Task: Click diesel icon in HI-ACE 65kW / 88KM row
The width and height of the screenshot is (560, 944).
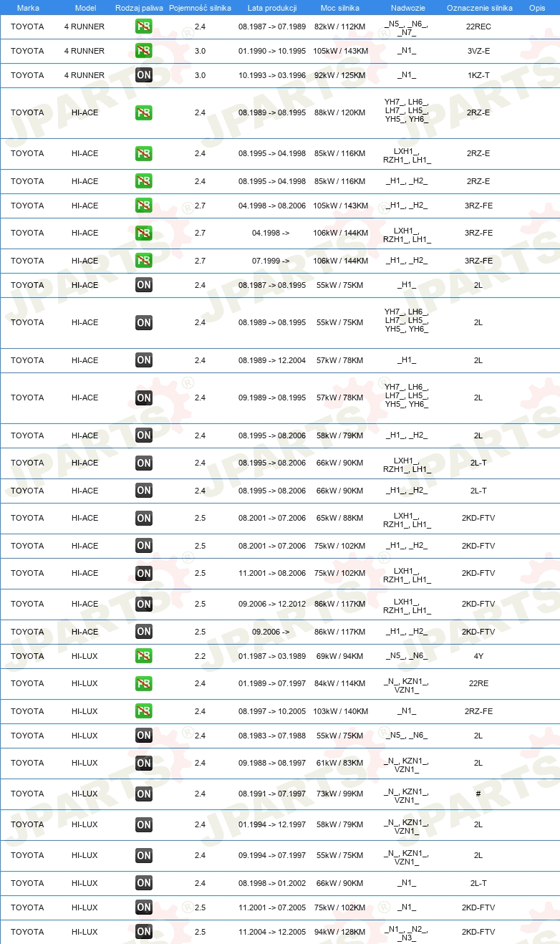Action: click(x=144, y=518)
